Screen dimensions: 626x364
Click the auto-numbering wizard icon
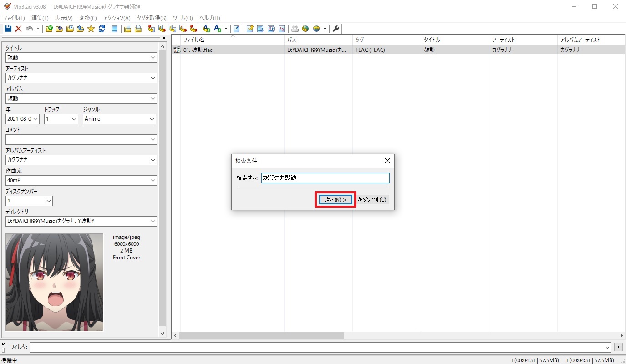281,29
